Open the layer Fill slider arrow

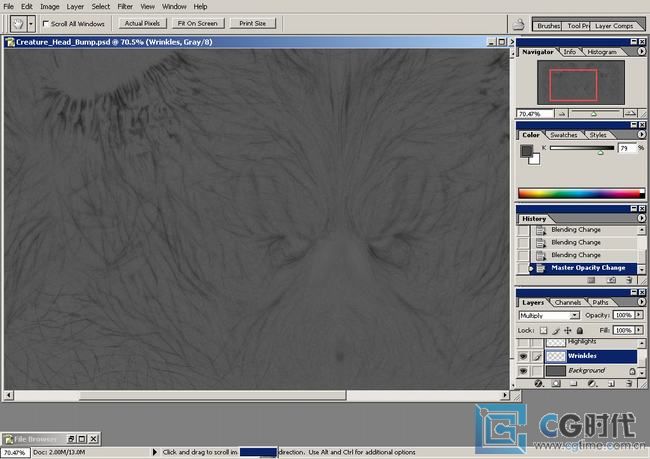pos(639,330)
